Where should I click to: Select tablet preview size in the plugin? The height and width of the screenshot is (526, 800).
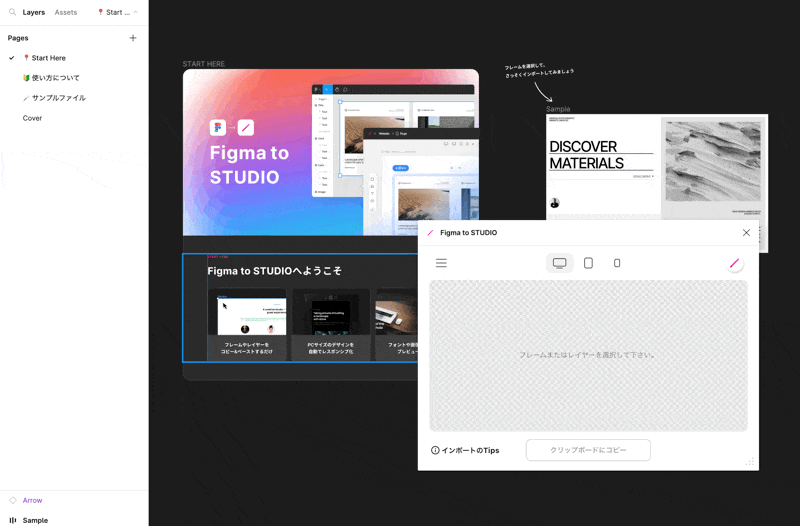tap(588, 263)
